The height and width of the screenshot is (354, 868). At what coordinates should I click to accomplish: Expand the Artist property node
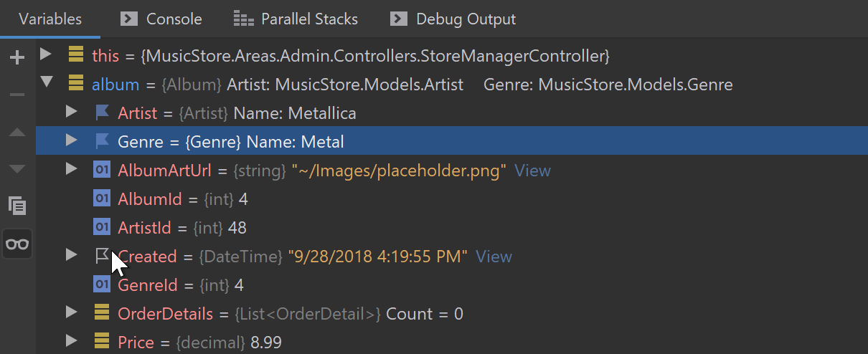point(70,113)
